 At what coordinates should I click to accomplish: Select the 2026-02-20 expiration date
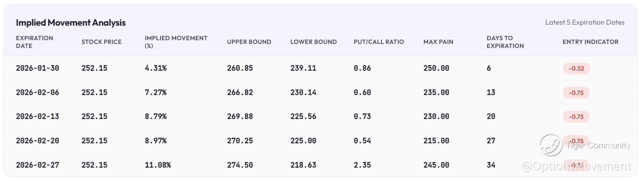coord(37,141)
